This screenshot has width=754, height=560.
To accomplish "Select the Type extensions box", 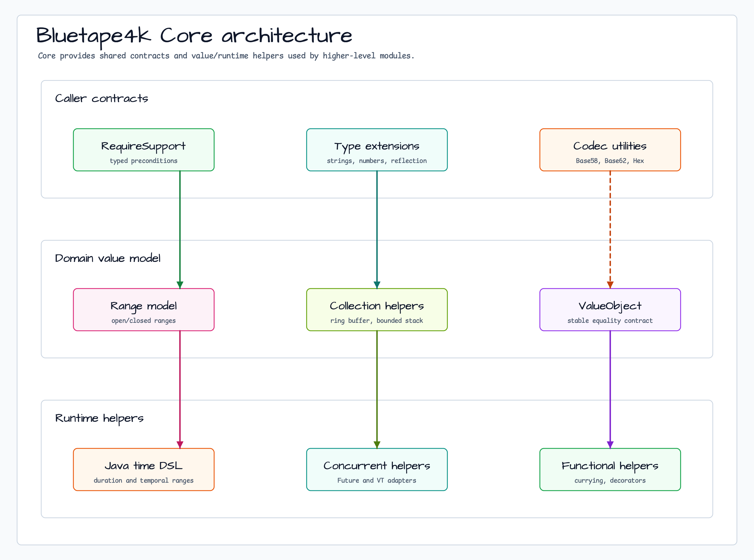I will pyautogui.click(x=377, y=150).
